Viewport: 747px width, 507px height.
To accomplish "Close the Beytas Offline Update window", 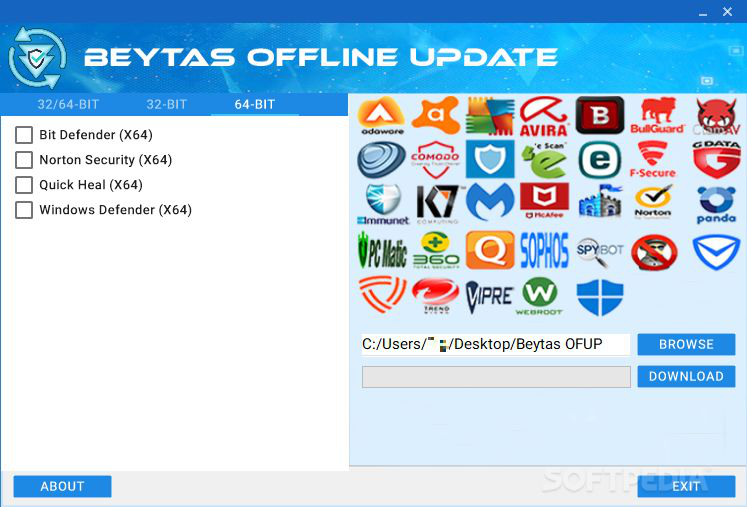I will click(727, 11).
